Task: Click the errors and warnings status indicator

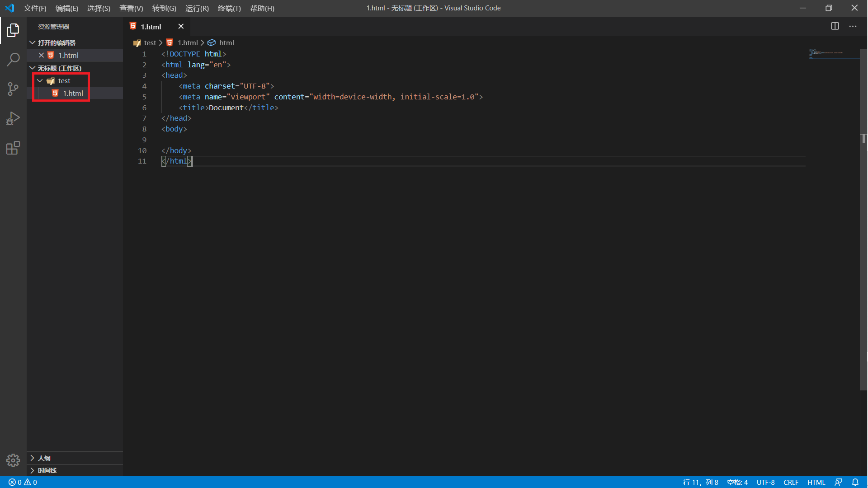Action: 22,482
